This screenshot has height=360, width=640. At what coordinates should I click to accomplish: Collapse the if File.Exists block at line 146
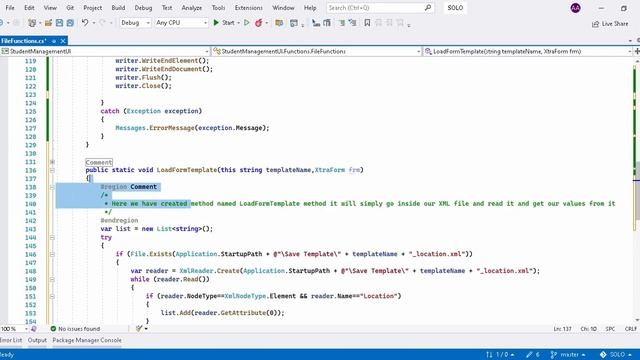[52, 254]
